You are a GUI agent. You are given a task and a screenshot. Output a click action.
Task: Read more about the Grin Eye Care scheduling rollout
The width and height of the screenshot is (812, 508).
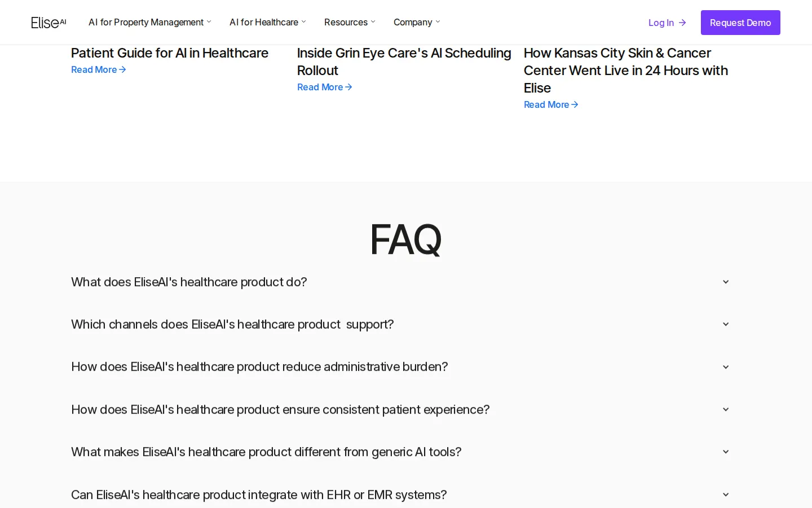coord(325,87)
